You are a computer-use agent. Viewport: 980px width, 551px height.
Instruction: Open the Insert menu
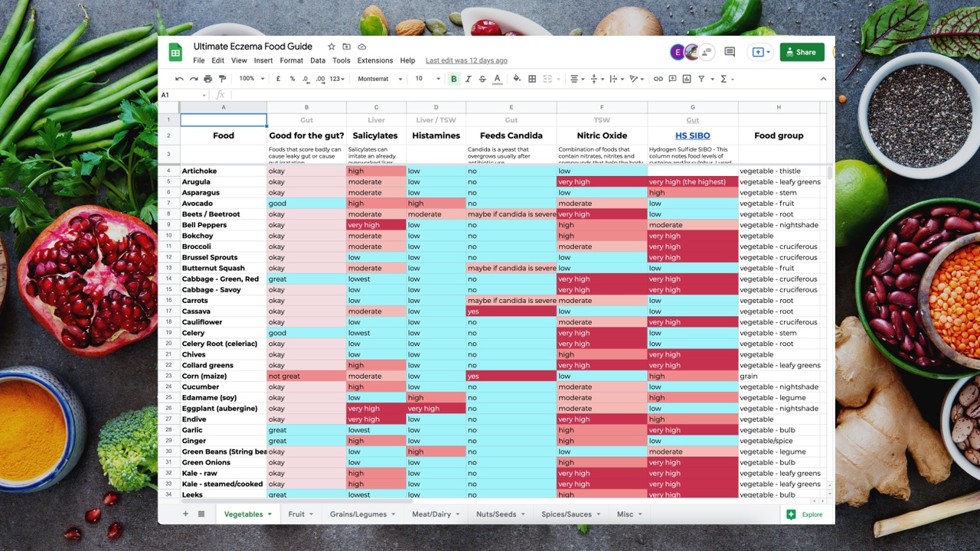tap(263, 60)
